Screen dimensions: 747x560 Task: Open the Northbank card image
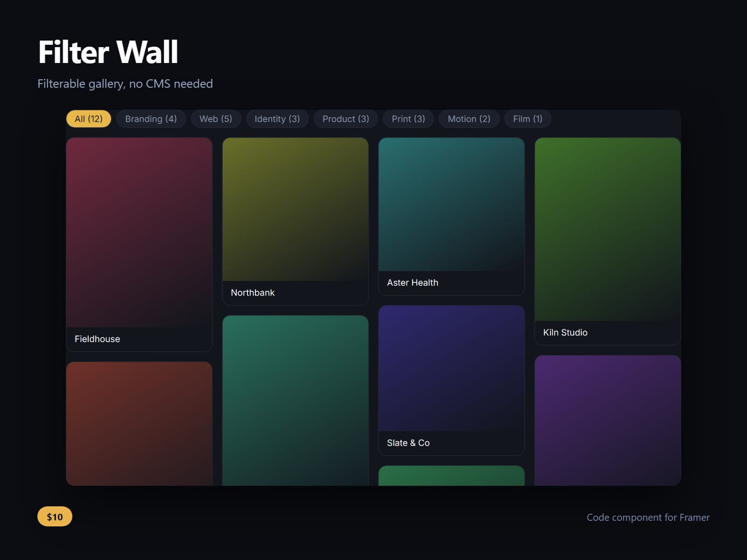point(296,209)
